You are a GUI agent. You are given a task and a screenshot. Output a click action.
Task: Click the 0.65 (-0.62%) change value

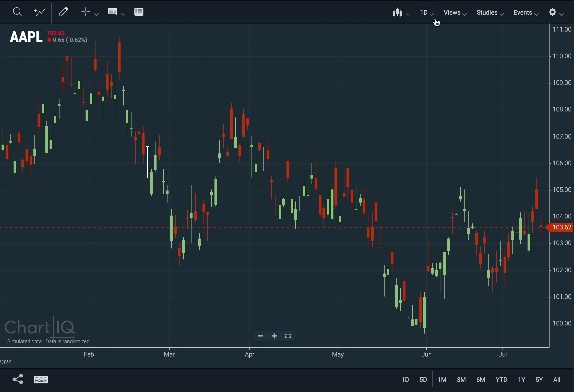pyautogui.click(x=70, y=40)
